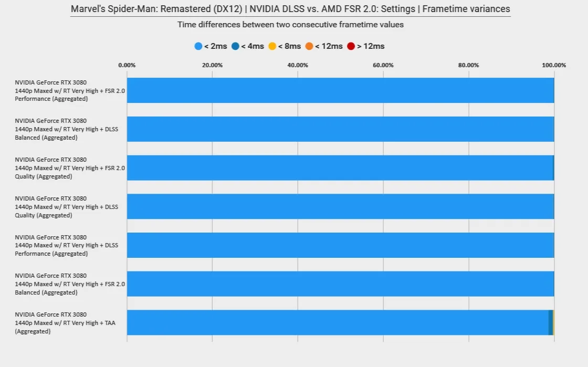588x367 pixels.
Task: Select the FSR 2.0 Quality bar
Action: [x=340, y=167]
